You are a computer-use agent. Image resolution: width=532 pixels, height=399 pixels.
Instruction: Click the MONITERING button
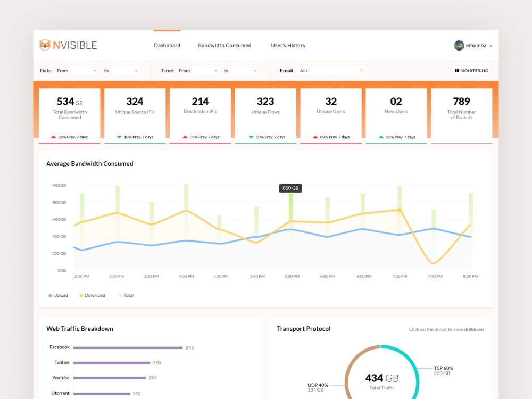point(471,71)
